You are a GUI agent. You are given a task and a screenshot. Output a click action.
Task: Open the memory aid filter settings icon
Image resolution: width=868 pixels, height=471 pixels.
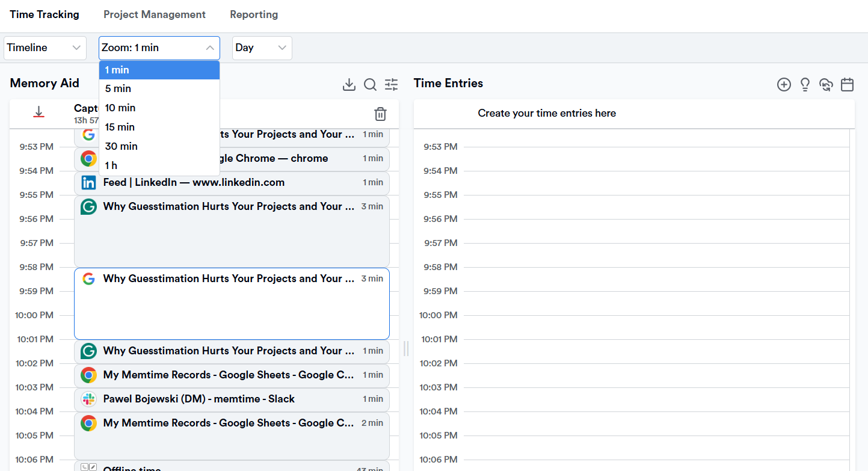(x=391, y=85)
